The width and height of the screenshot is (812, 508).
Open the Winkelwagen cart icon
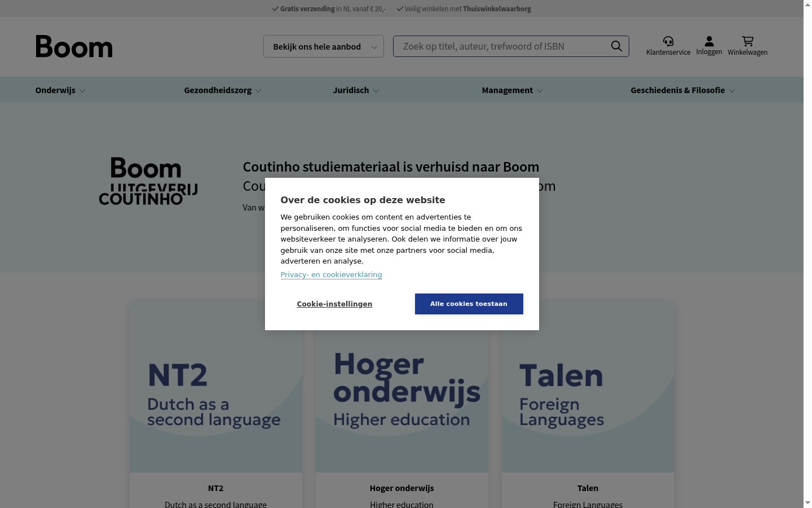point(748,41)
